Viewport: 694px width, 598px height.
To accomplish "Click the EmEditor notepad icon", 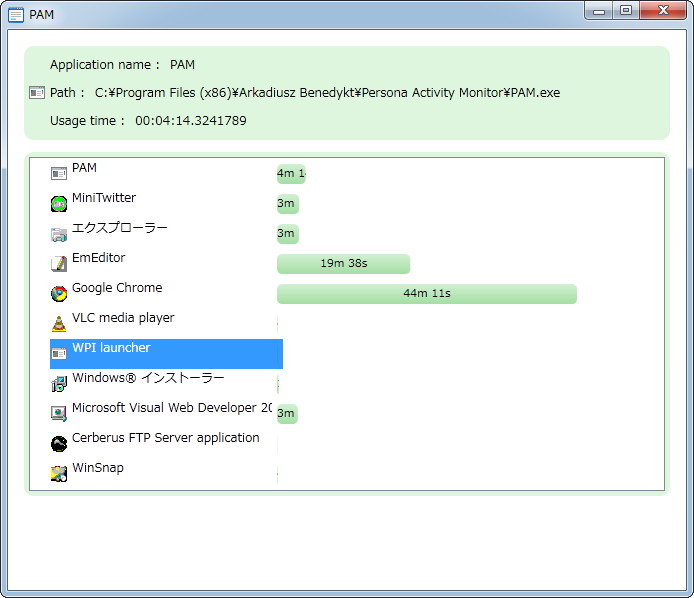I will tap(59, 264).
